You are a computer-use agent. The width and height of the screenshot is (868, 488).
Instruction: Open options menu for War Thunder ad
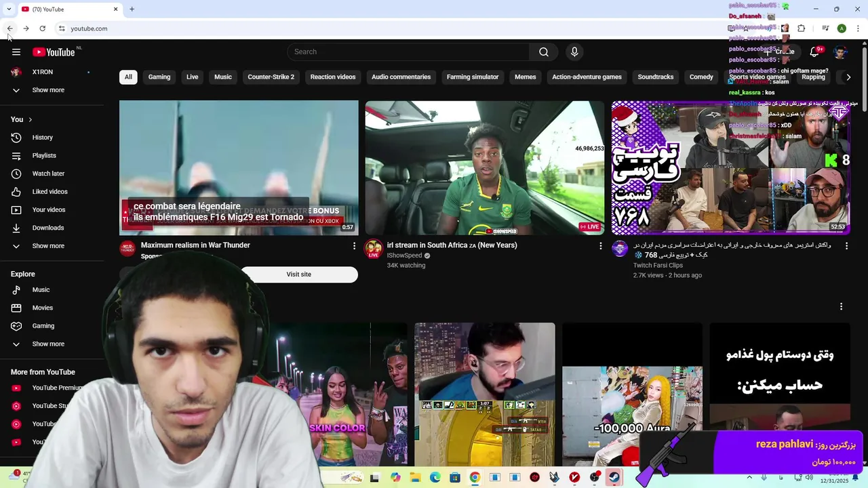point(353,246)
